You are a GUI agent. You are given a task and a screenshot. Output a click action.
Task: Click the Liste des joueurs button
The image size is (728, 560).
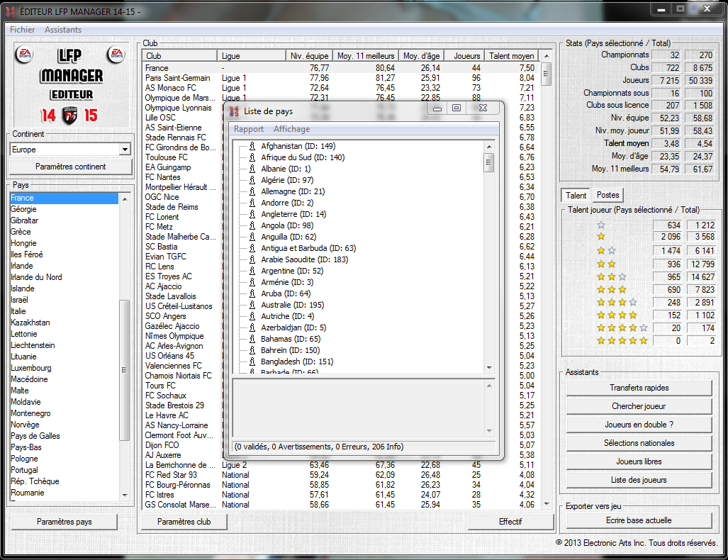[639, 480]
